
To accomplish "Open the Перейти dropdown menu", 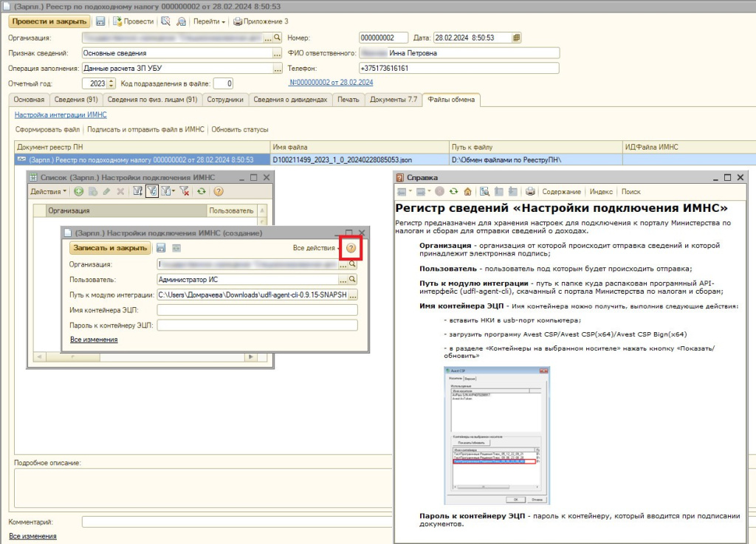I will [x=210, y=22].
